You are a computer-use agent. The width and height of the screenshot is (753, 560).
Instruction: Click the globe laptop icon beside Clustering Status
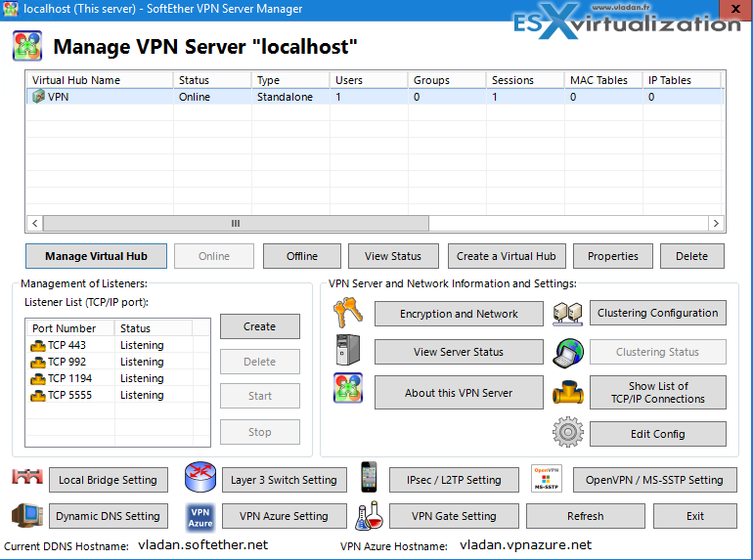point(567,353)
